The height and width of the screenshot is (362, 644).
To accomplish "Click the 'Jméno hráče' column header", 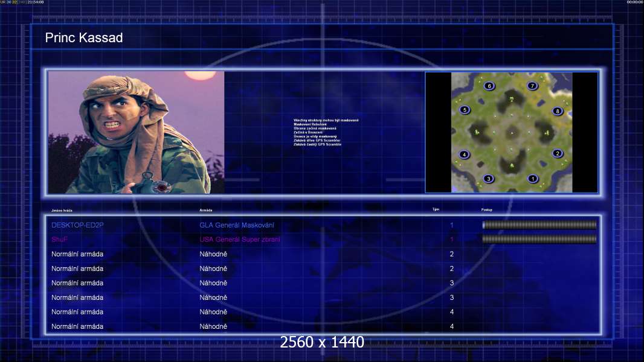I will 62,211.
